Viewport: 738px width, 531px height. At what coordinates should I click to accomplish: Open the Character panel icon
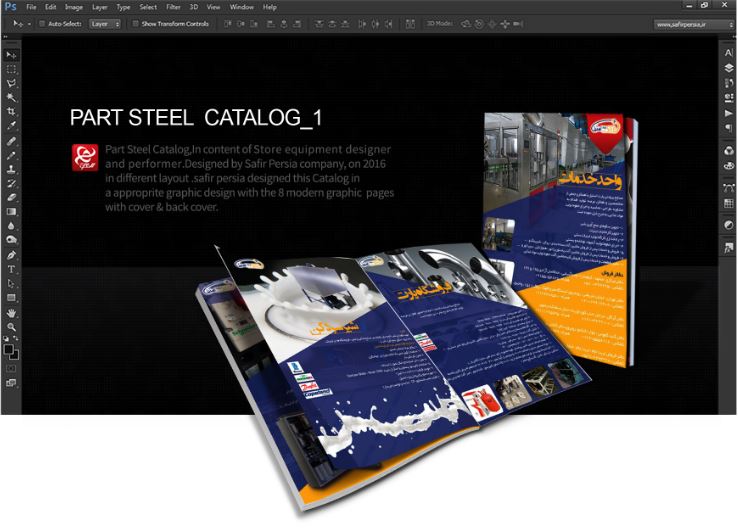(728, 53)
